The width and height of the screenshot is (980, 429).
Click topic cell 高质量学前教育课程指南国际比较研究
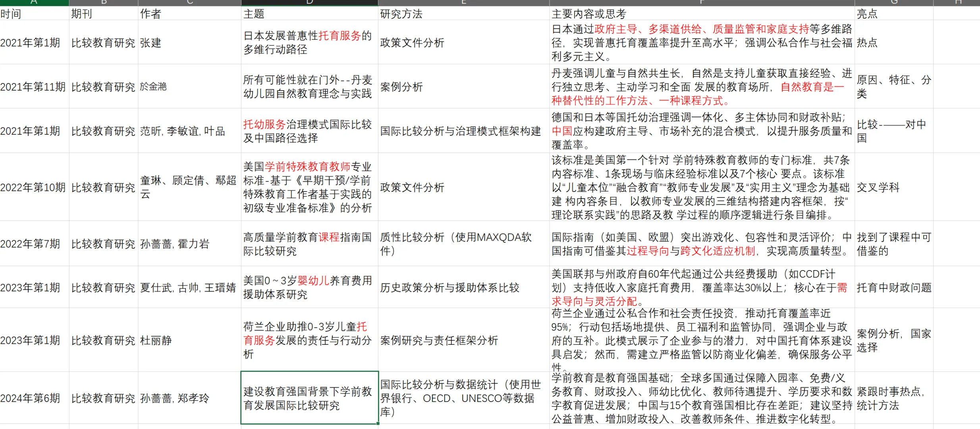pyautogui.click(x=309, y=243)
